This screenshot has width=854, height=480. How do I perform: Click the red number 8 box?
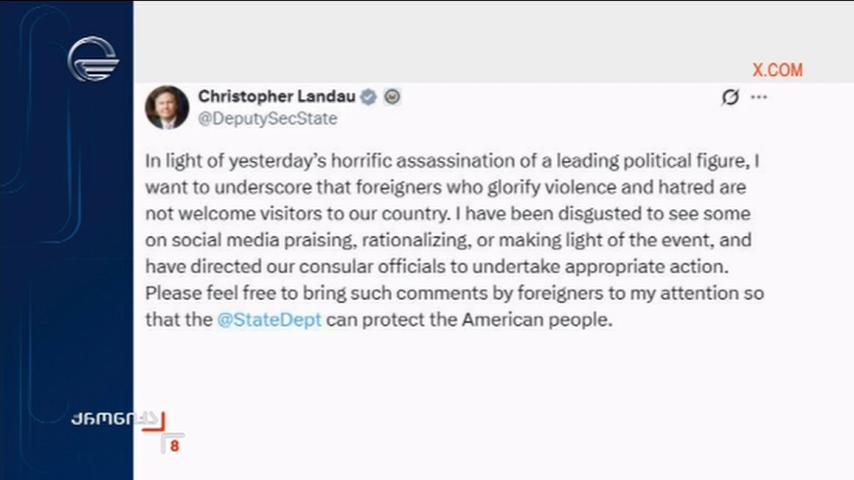[174, 445]
